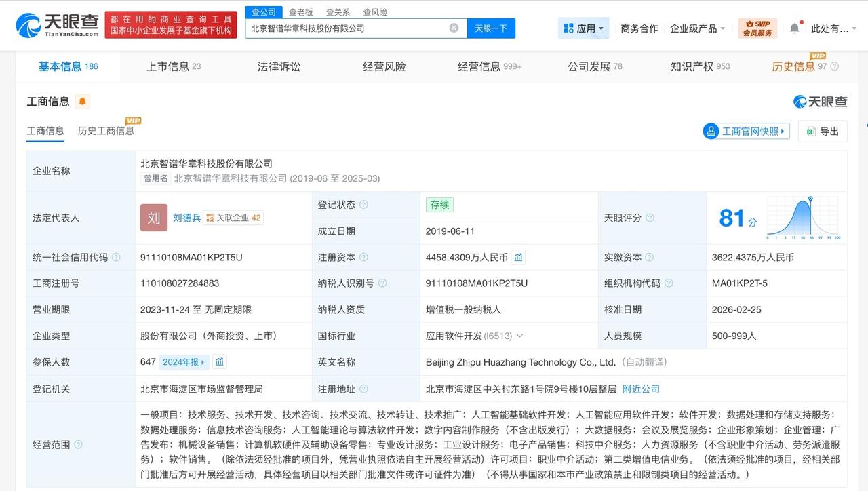Click the yellow bell beside 工商信息 heading
This screenshot has height=491, width=868.
pyautogui.click(x=81, y=101)
